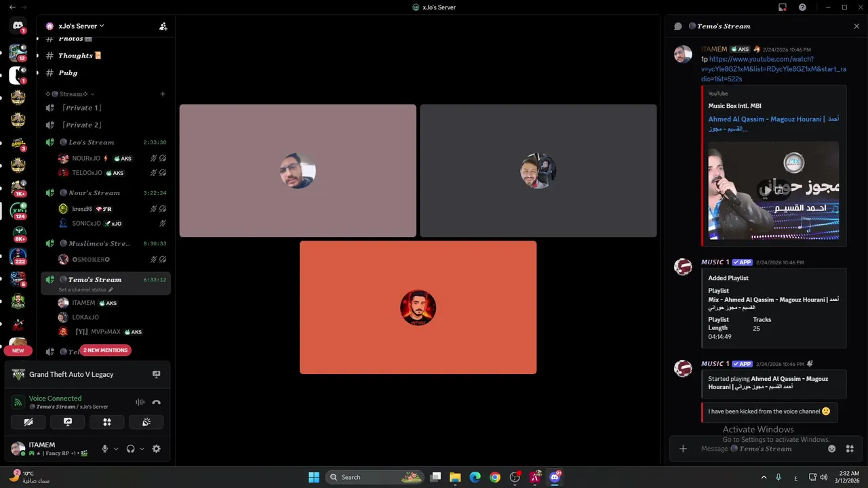This screenshot has height=488, width=868.
Task: Open Discord help question mark icon
Action: point(802,7)
